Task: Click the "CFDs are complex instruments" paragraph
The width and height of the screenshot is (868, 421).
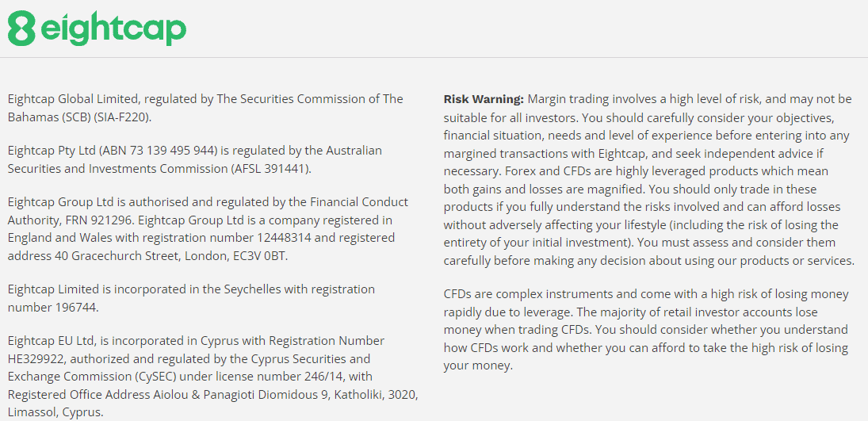Action: click(x=645, y=329)
